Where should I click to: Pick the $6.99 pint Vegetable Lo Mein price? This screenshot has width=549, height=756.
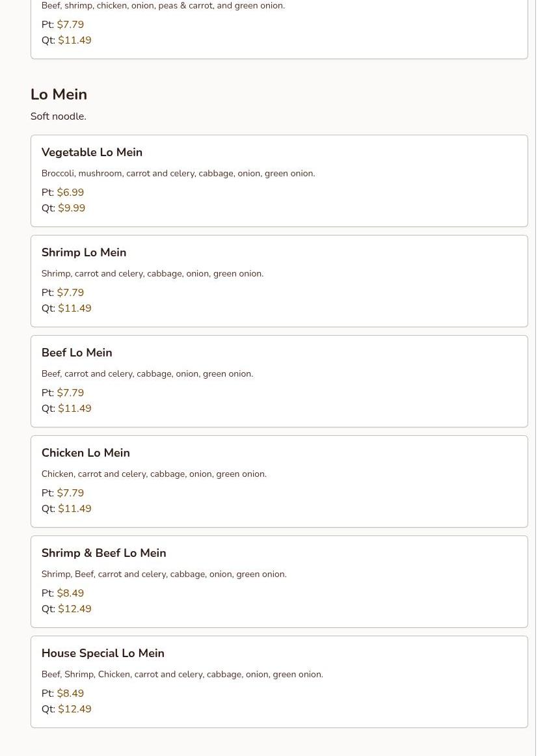(x=70, y=193)
